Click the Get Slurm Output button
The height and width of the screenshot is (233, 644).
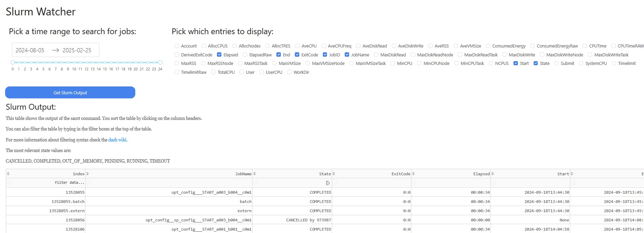click(x=70, y=93)
